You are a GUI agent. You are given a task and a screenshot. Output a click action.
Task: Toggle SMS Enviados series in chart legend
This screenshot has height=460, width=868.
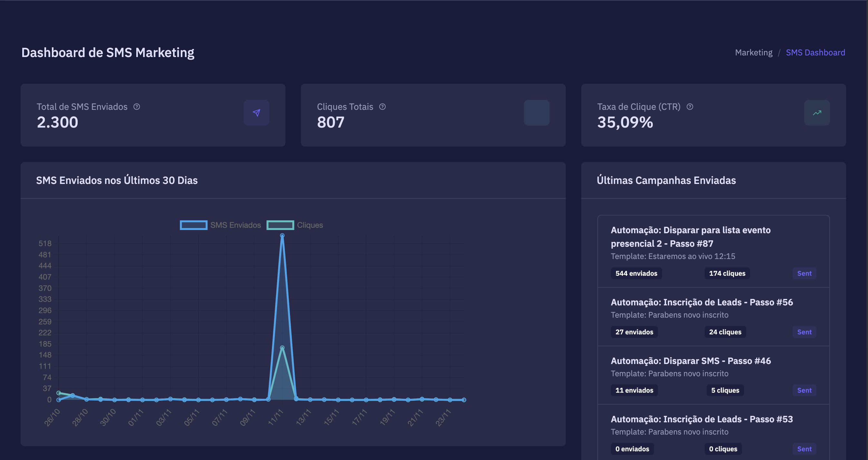235,225
